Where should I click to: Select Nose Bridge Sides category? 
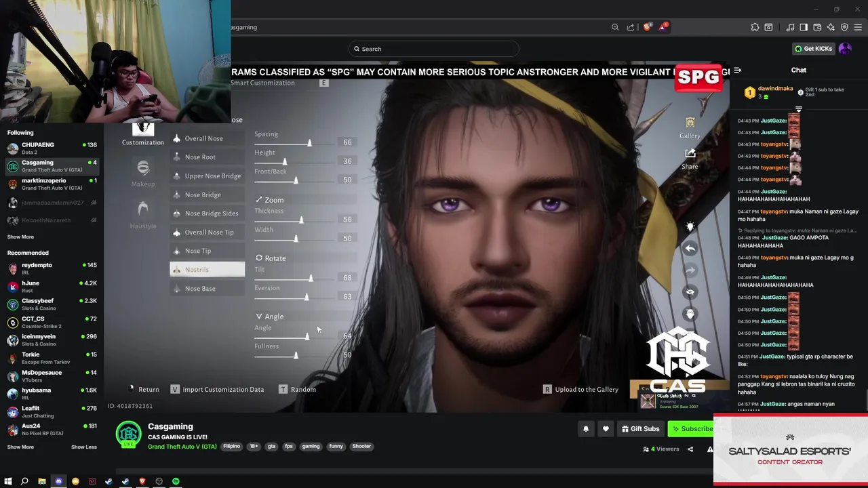[x=207, y=213]
